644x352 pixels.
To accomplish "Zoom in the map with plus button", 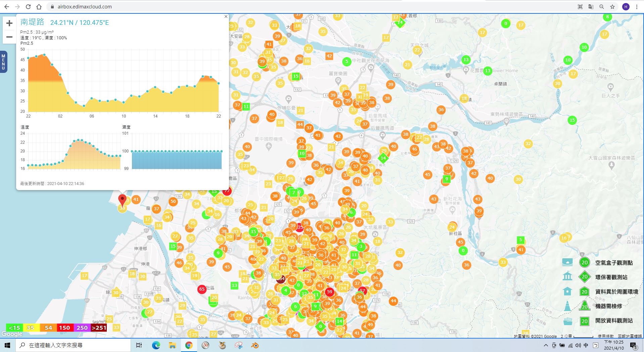I will click(x=9, y=23).
